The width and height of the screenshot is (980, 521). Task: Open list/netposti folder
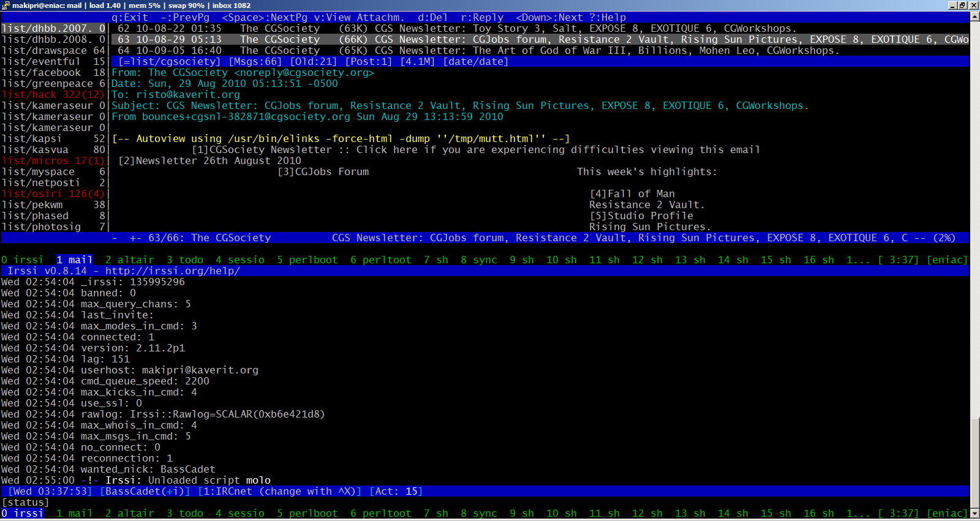[x=53, y=182]
